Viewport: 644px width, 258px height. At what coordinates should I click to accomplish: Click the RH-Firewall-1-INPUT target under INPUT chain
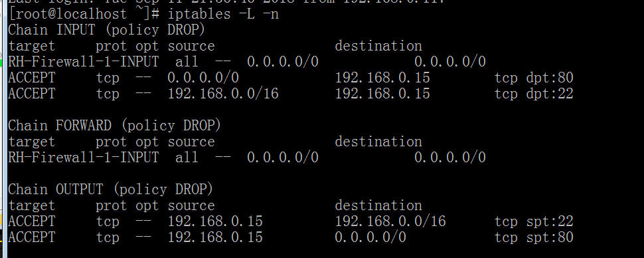point(84,62)
